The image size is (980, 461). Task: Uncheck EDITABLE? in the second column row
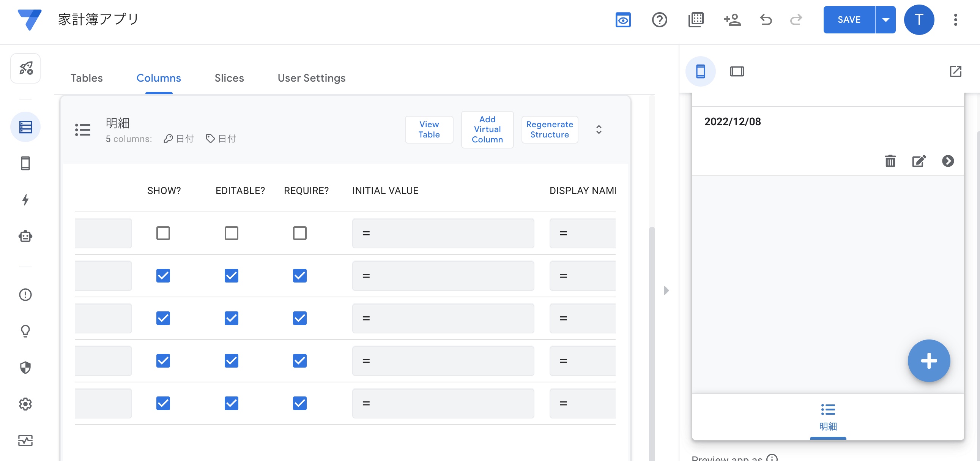click(231, 276)
